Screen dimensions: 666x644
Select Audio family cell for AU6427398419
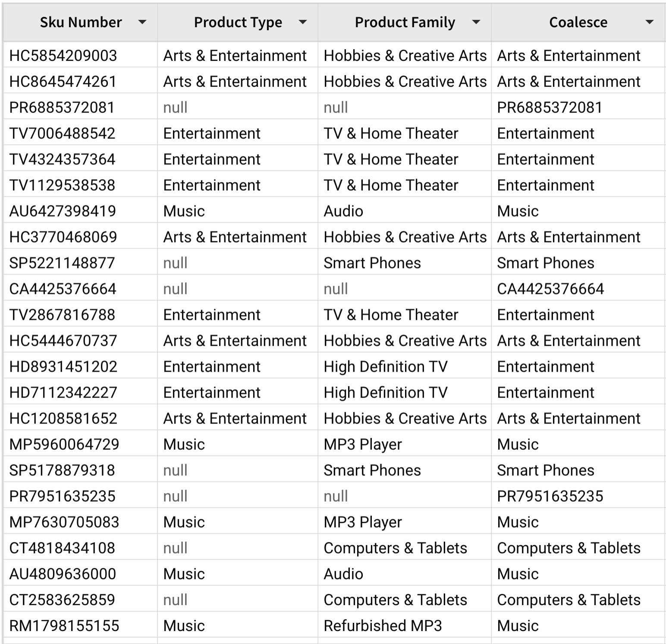click(343, 211)
